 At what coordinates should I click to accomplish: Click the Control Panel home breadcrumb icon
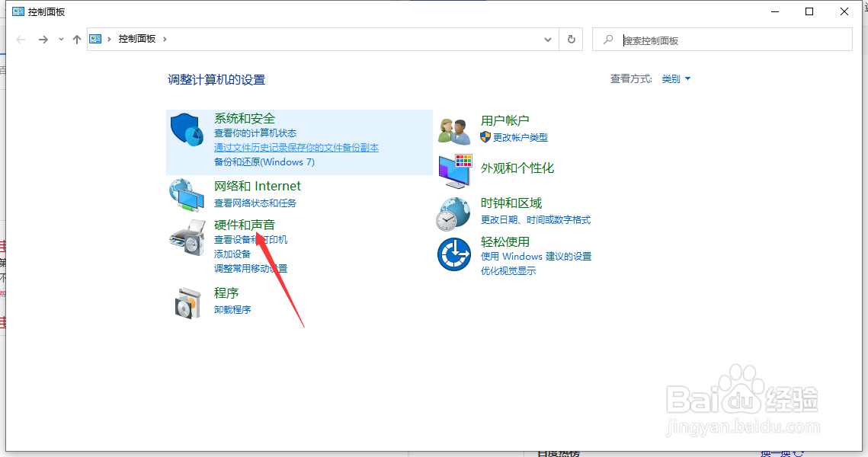pyautogui.click(x=95, y=39)
